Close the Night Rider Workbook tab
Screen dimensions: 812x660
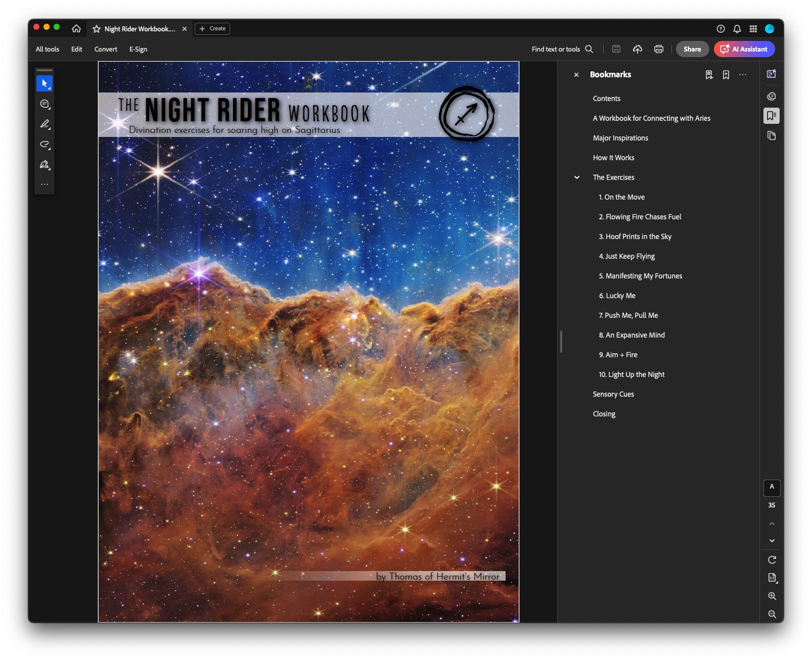pyautogui.click(x=185, y=29)
